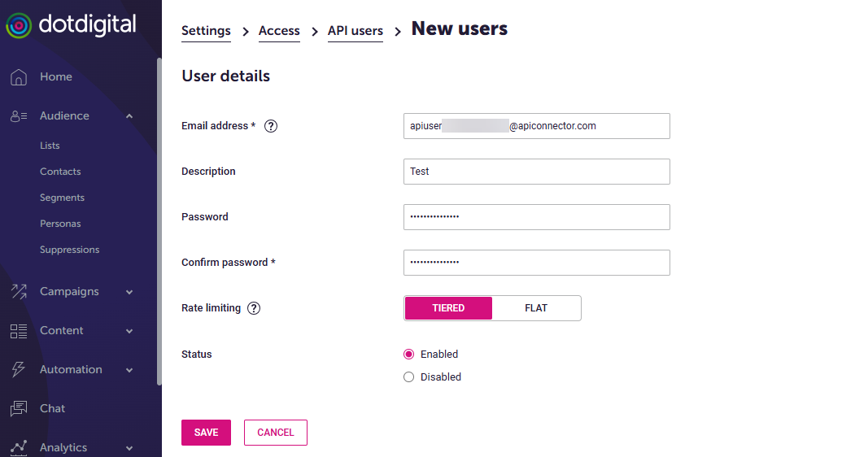Click the Campaigns arrows icon
Screen dimensions: 868x457
coord(19,292)
